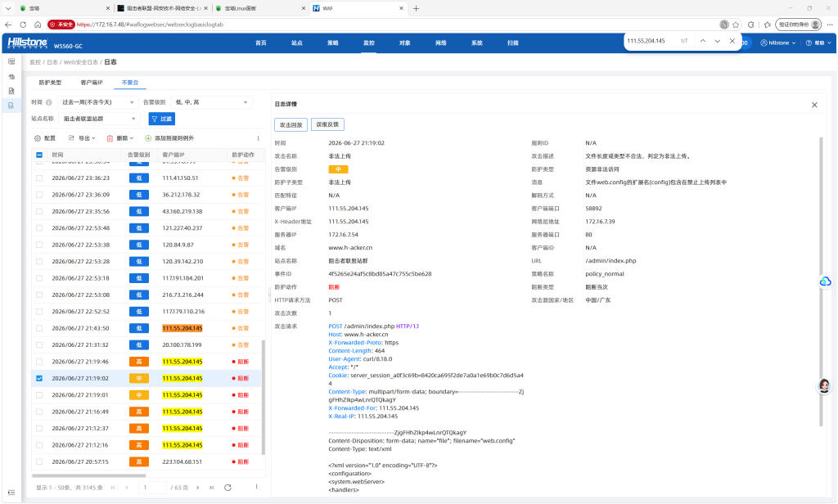This screenshot has height=504, width=838.
Task: Toggle the select-all checkbox in table header
Action: pos(39,155)
